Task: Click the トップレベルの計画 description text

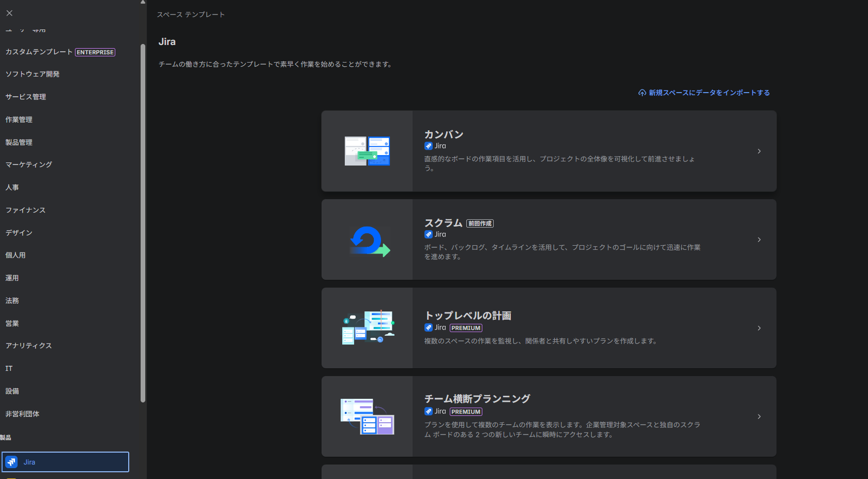Action: (540, 341)
